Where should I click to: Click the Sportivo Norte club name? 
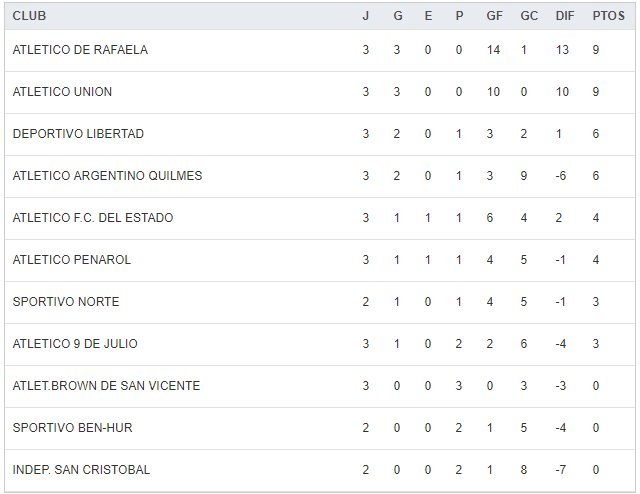coord(66,302)
